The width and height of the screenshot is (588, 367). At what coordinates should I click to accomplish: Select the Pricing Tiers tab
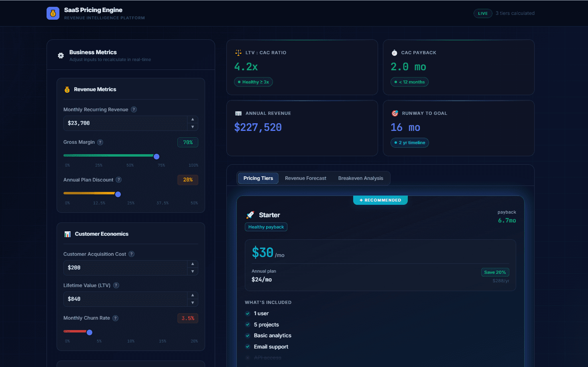coord(258,178)
